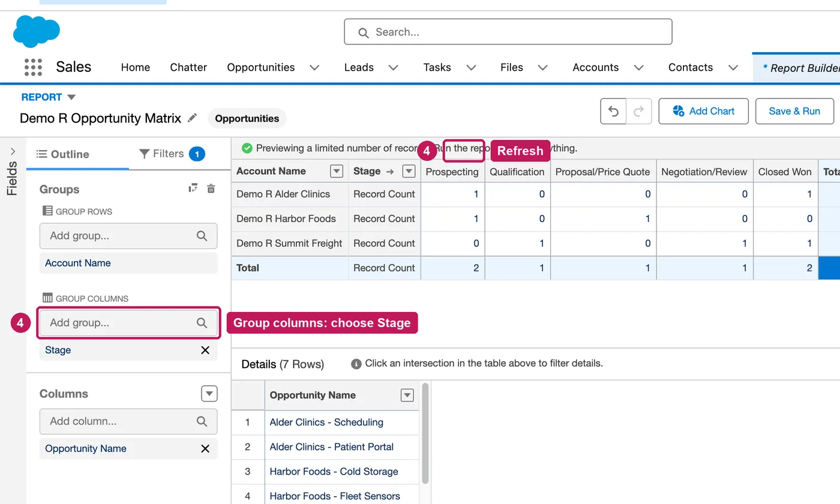Click search icon in Add column field
Screen dimensions: 840x504
click(202, 421)
